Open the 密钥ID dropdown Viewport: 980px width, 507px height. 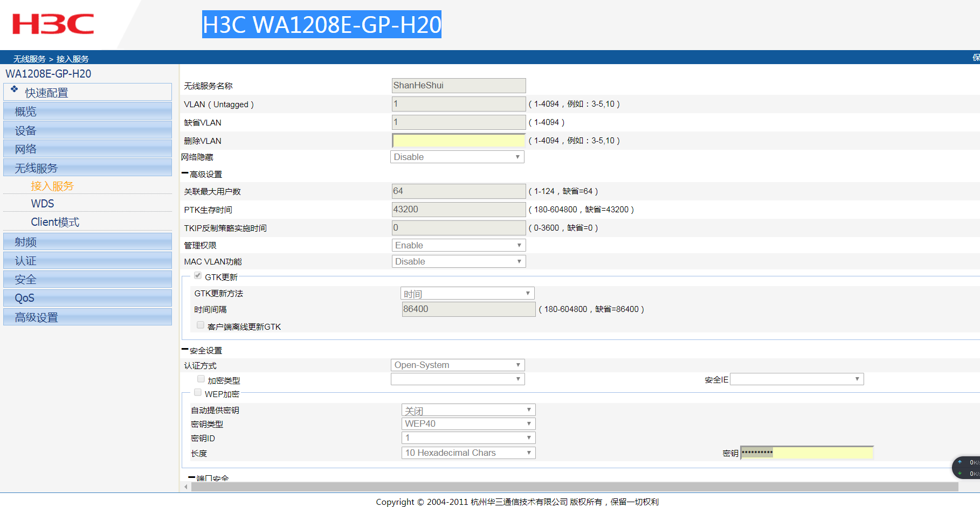point(468,437)
